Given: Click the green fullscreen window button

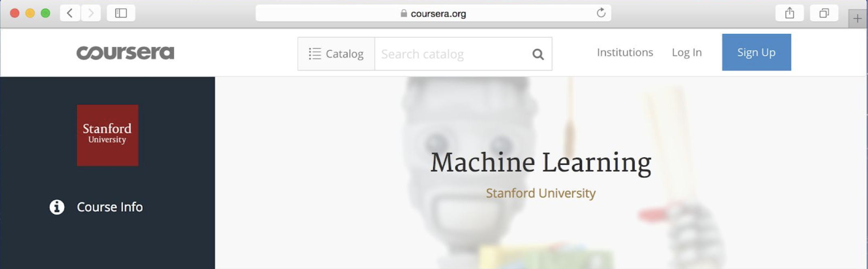Looking at the screenshot, I should (x=45, y=13).
